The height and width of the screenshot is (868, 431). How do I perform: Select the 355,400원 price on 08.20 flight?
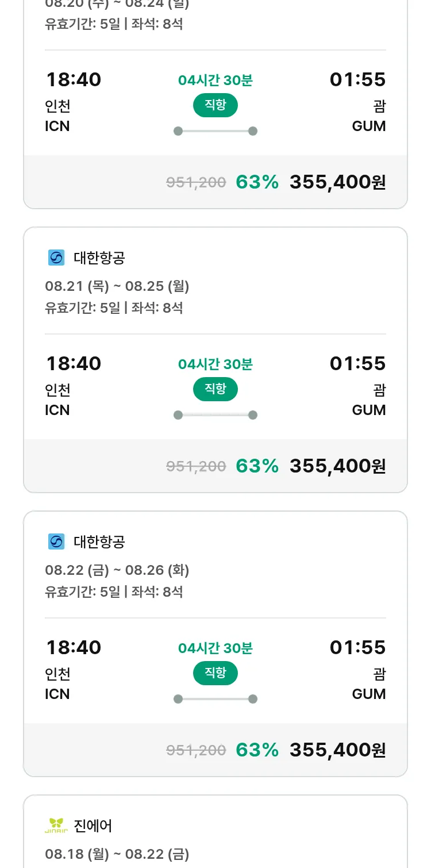pyautogui.click(x=337, y=182)
